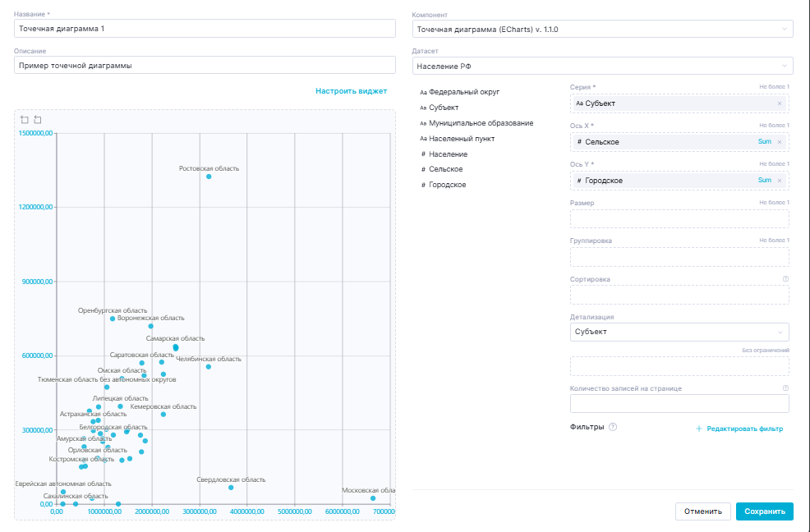Click the zoom reset icon above the chart
The width and height of the screenshot is (810, 532).
[x=38, y=120]
